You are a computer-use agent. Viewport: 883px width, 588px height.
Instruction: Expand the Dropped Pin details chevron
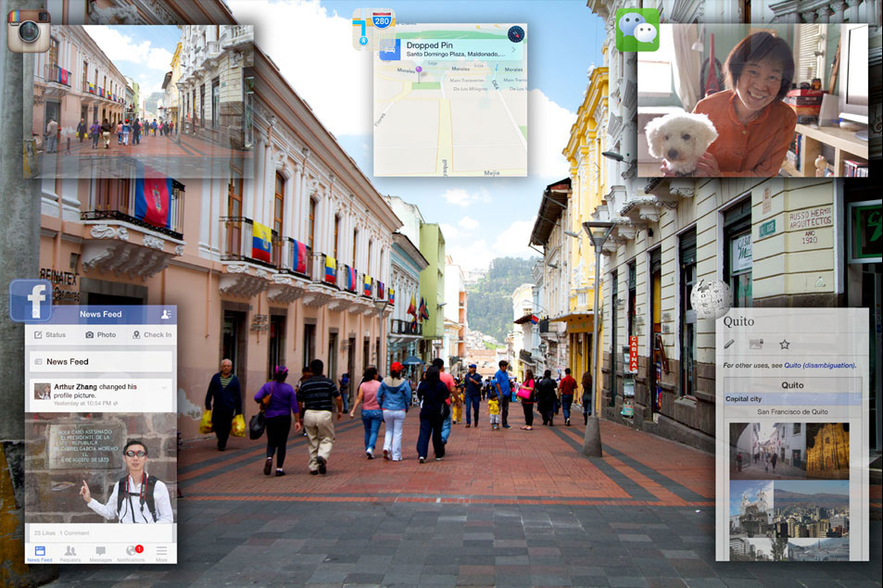click(x=514, y=50)
